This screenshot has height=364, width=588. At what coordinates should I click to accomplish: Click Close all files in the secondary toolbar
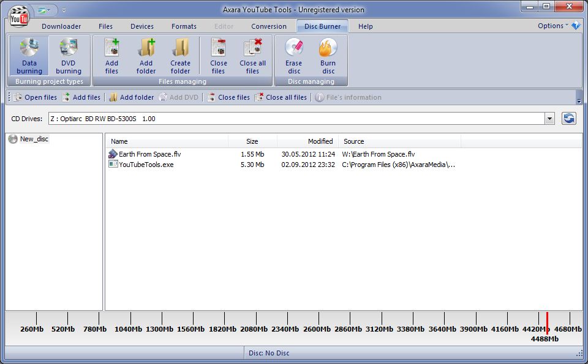point(281,97)
